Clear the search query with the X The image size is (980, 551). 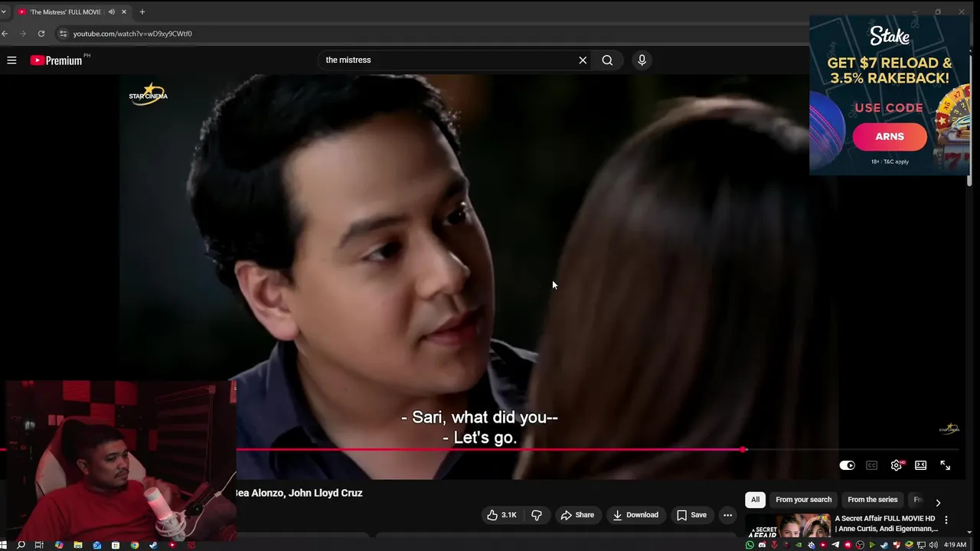(583, 60)
